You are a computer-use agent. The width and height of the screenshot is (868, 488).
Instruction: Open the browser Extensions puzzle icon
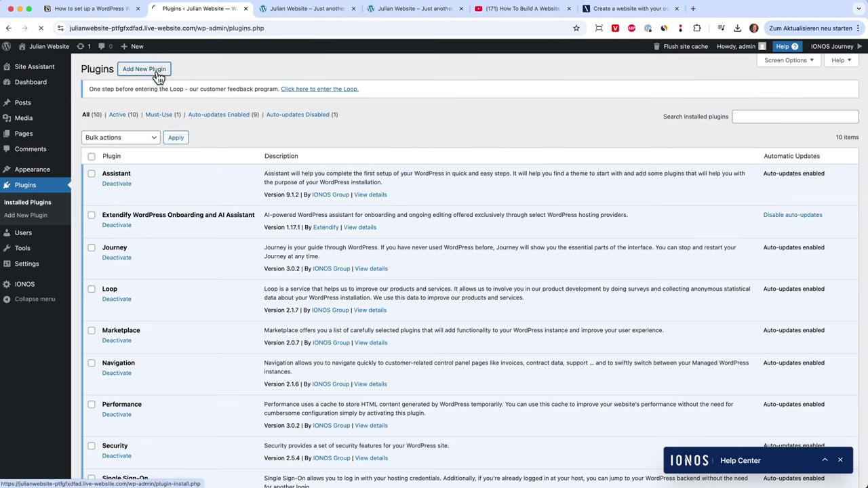pos(696,28)
